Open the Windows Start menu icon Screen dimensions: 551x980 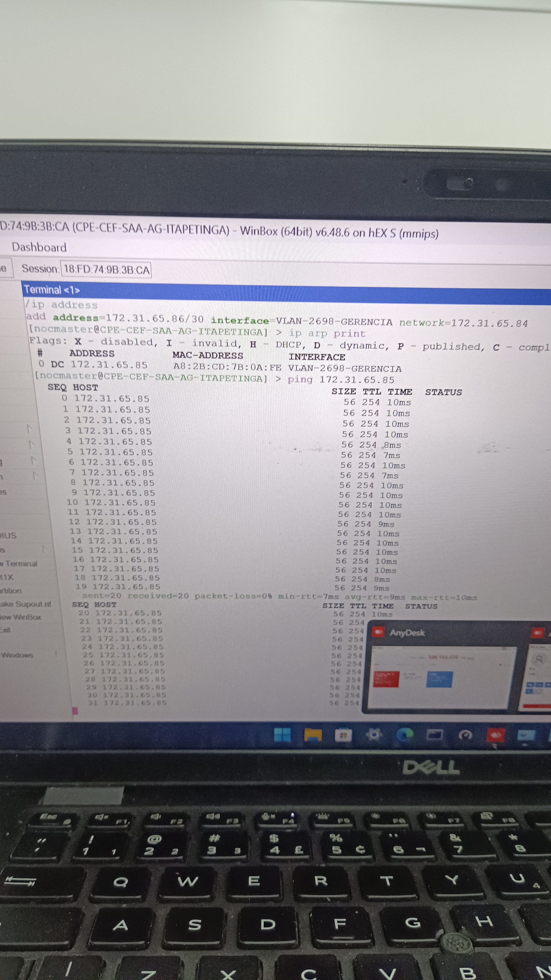point(282,735)
